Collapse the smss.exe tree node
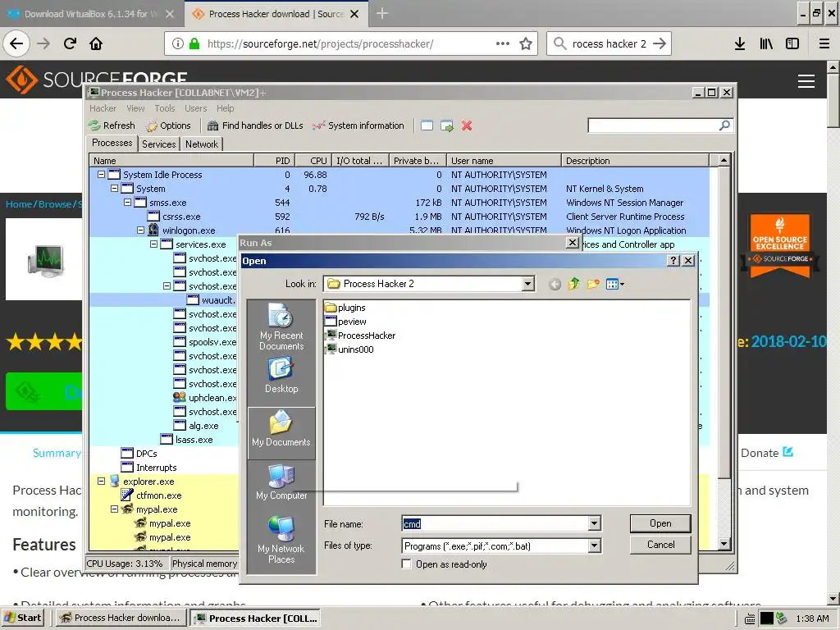The height and width of the screenshot is (630, 840). point(127,203)
